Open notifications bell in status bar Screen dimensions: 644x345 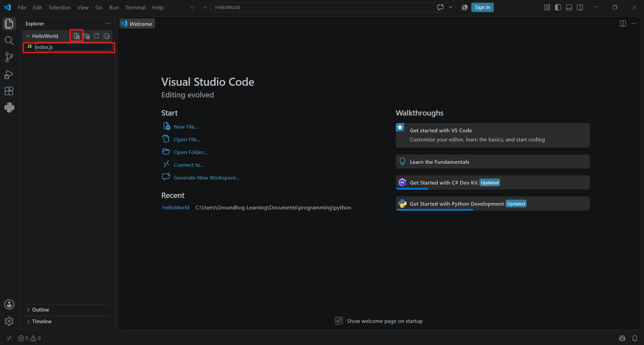point(635,338)
